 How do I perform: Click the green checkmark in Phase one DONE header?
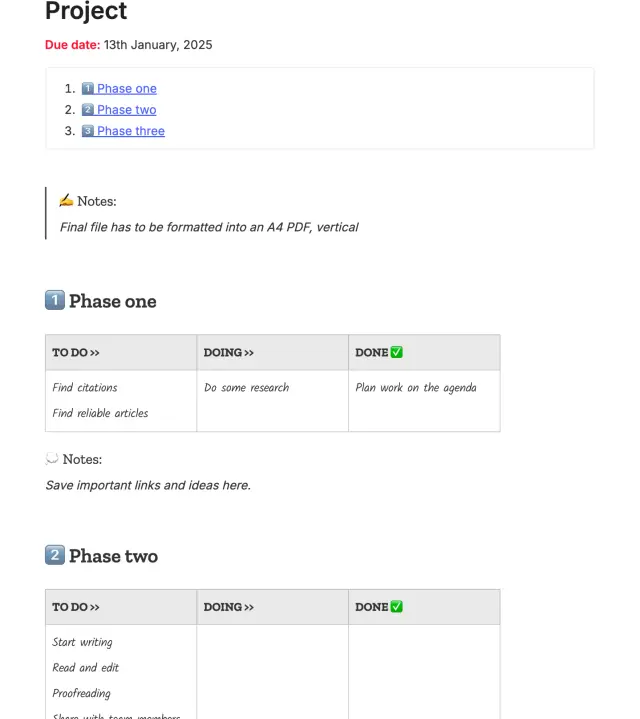click(397, 352)
